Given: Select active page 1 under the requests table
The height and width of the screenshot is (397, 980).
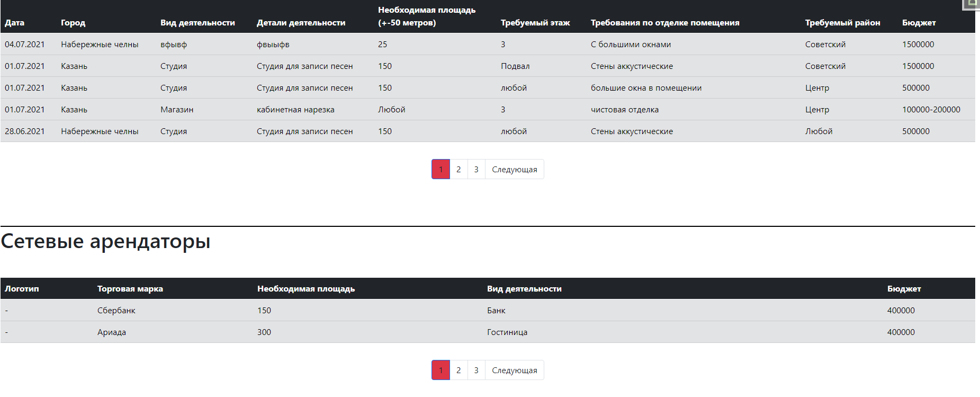Looking at the screenshot, I should tap(440, 170).
